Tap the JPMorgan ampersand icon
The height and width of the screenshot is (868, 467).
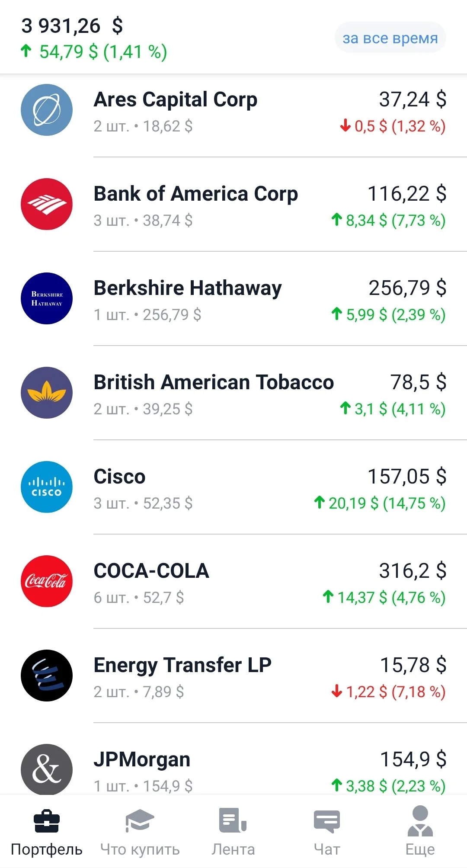(x=47, y=769)
